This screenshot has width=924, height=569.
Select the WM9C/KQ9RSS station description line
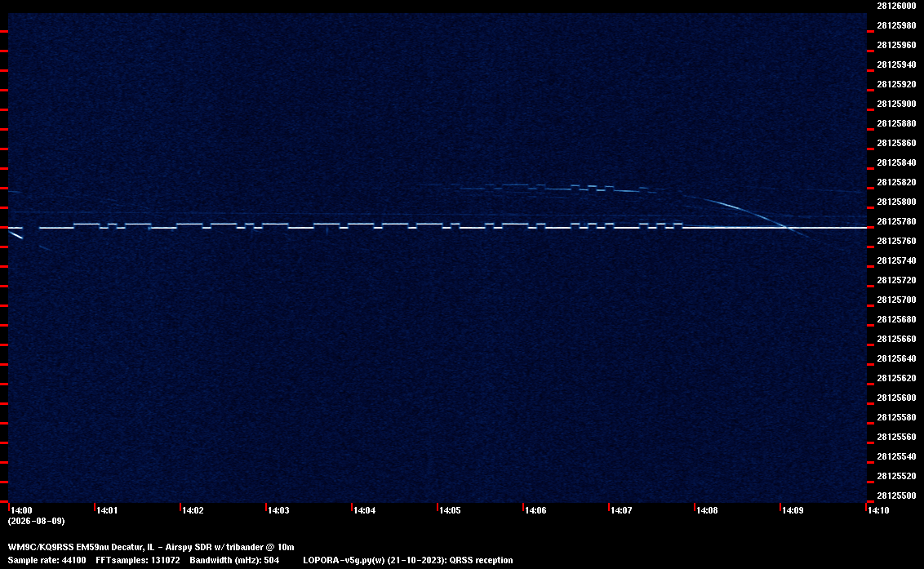pyautogui.click(x=151, y=547)
